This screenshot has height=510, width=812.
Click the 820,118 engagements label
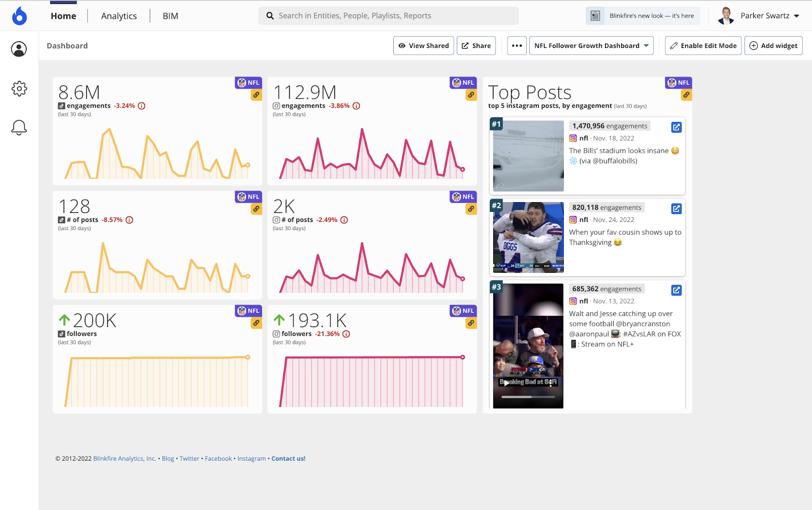606,207
